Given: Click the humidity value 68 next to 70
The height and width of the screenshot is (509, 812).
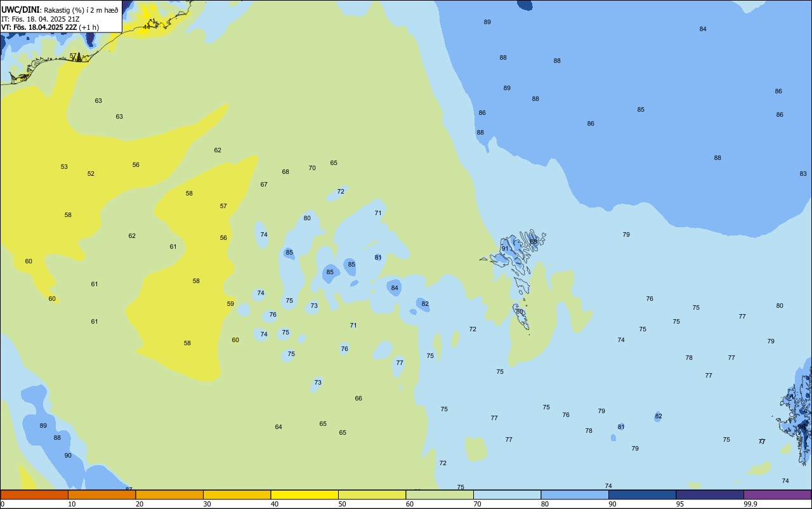Looking at the screenshot, I should point(285,172).
